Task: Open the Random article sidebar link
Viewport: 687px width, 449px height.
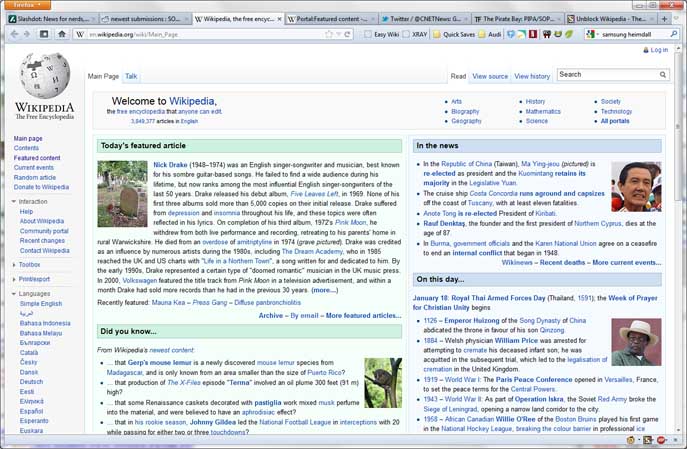Action: click(x=35, y=177)
